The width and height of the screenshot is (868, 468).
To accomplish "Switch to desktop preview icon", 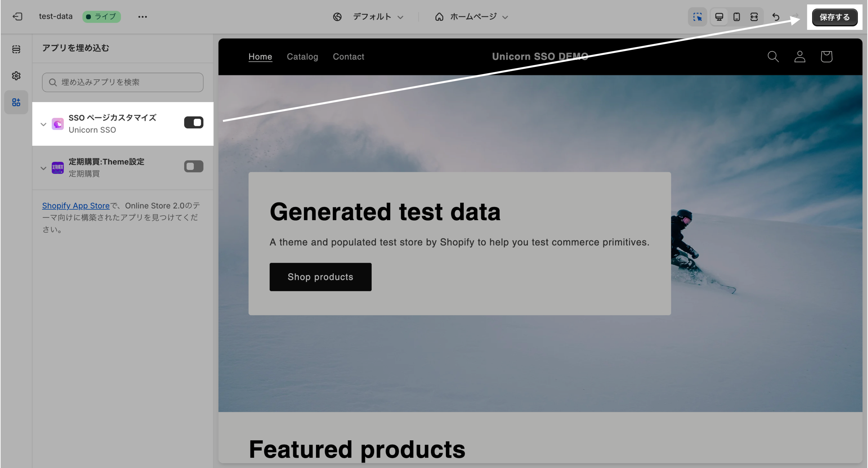I will point(719,17).
